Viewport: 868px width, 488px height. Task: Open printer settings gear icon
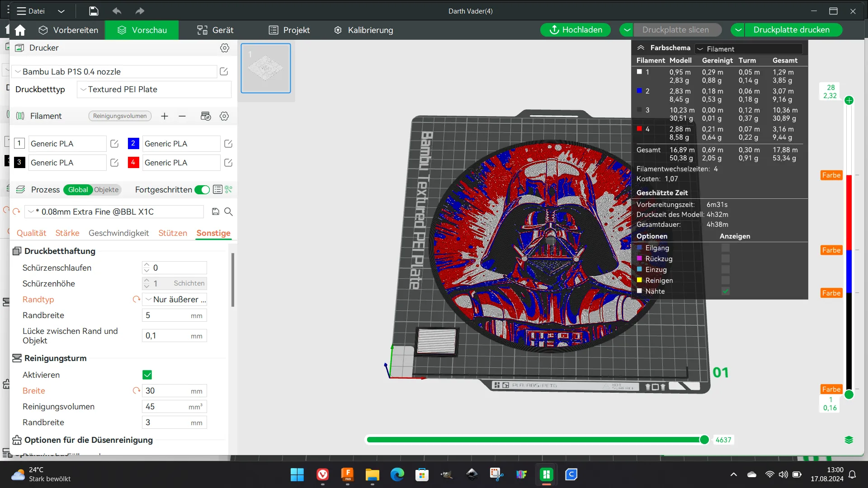225,48
